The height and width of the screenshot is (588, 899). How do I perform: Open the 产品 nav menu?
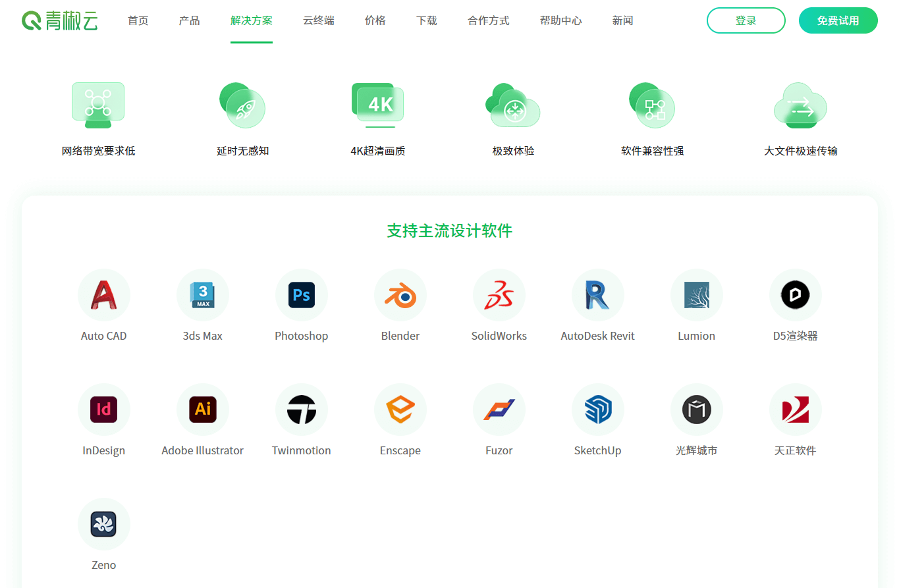click(x=190, y=20)
